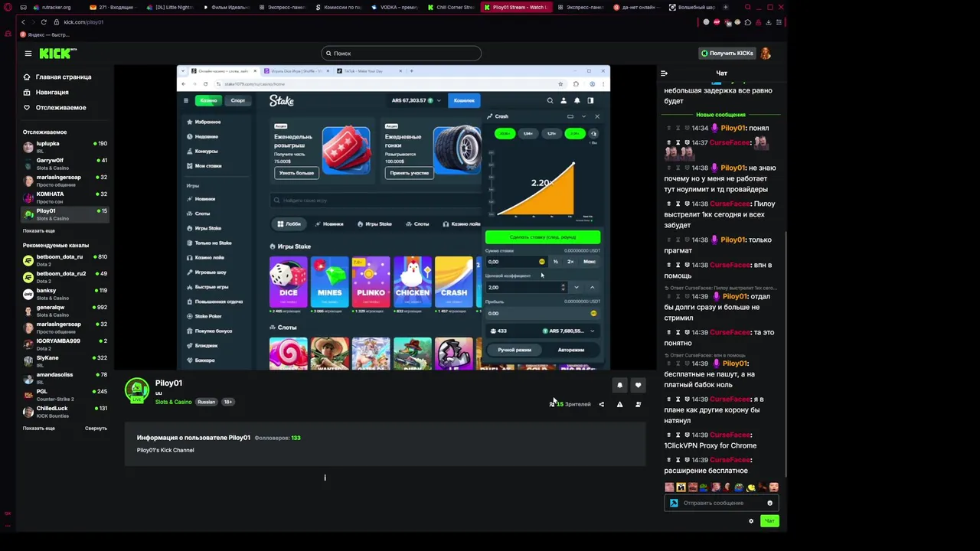The height and width of the screenshot is (551, 980).
Task: Click Сумма ставки amount input field
Action: pyautogui.click(x=515, y=262)
